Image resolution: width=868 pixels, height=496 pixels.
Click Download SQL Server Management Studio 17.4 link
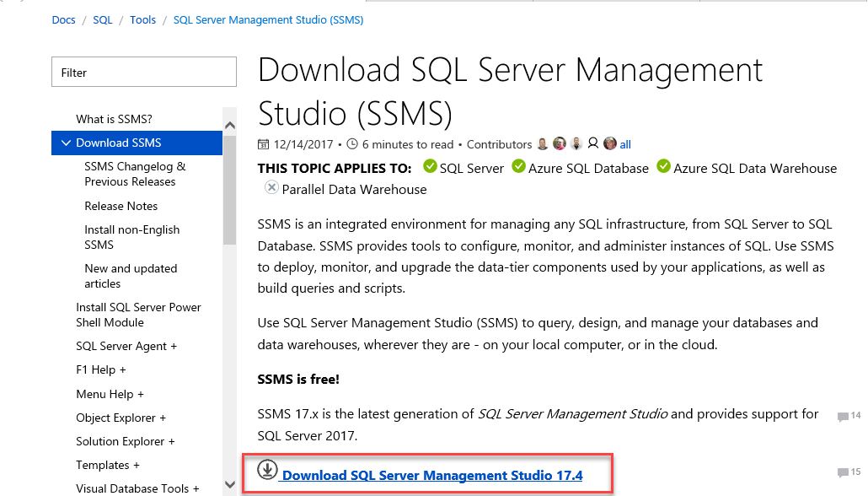(432, 476)
